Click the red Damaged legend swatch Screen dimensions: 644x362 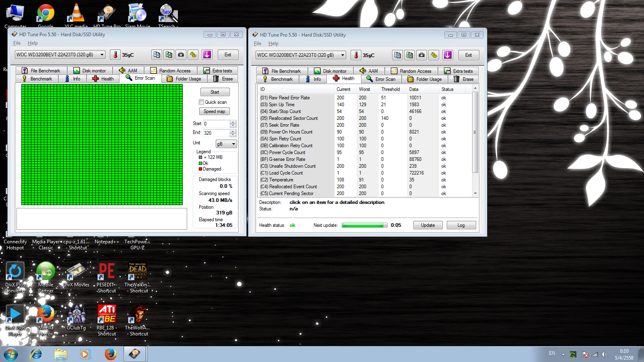pos(200,169)
